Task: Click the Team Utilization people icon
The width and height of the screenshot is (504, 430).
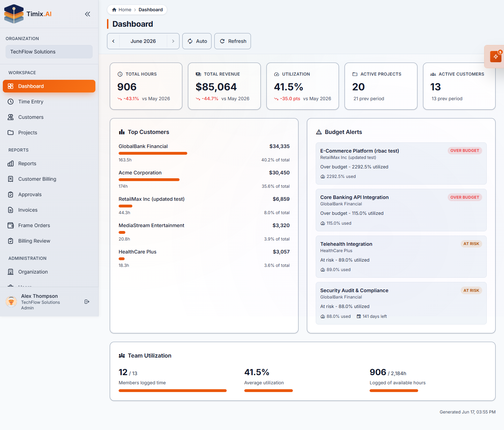Action: pos(122,356)
